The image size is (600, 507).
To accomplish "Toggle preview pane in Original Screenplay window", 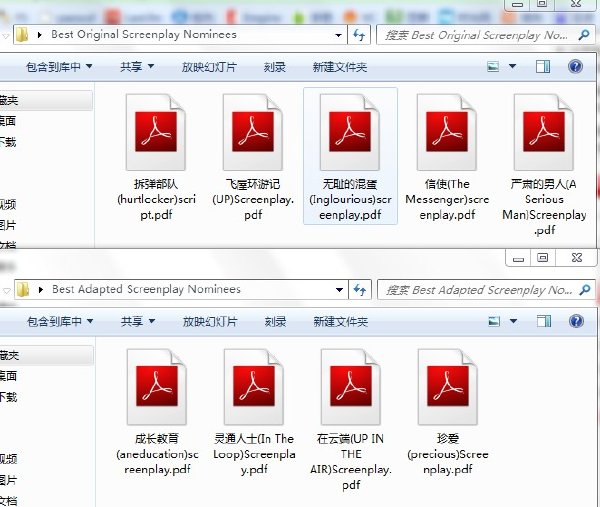I will click(x=543, y=67).
